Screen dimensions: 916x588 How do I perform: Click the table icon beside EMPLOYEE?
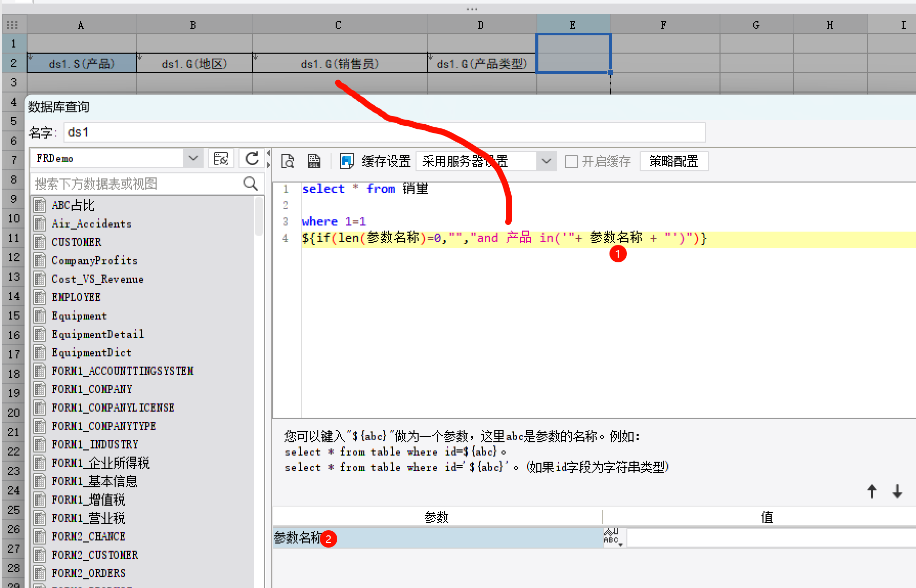pyautogui.click(x=39, y=297)
